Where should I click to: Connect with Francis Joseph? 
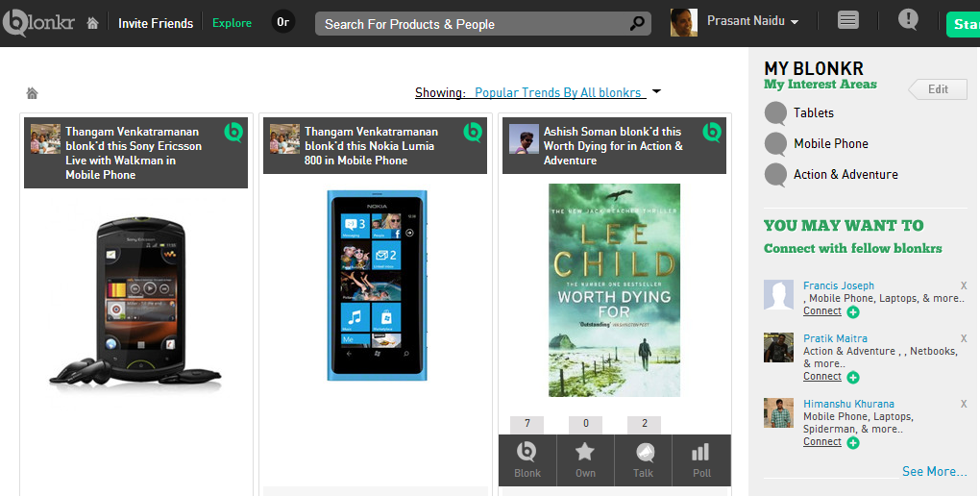pyautogui.click(x=822, y=310)
